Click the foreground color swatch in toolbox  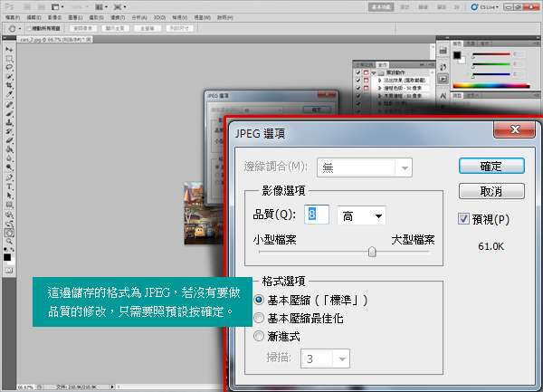click(x=7, y=257)
